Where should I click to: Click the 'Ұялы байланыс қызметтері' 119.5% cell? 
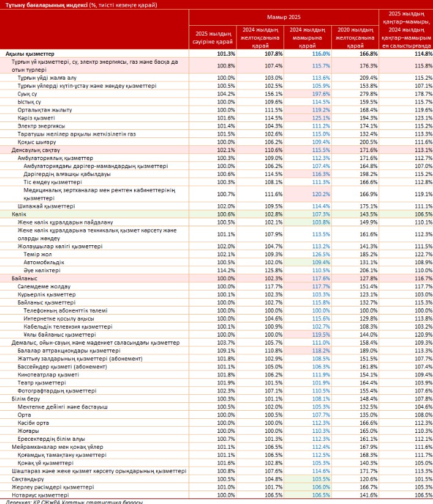(308, 335)
